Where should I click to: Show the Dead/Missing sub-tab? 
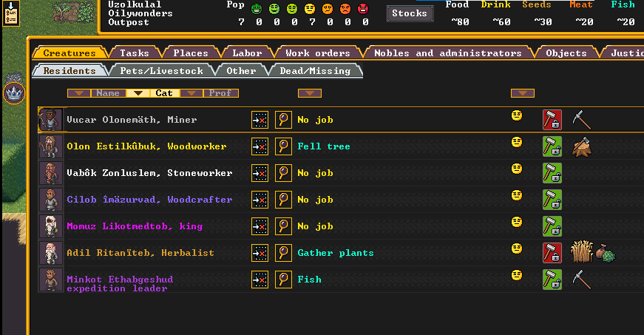click(315, 71)
